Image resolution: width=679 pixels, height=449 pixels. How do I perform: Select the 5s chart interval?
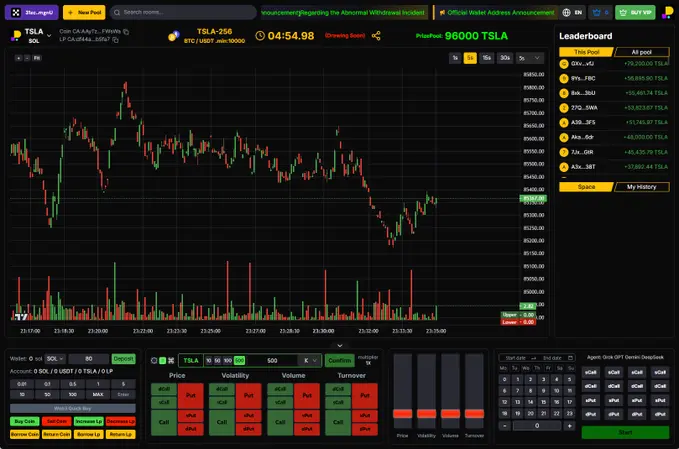[x=470, y=58]
